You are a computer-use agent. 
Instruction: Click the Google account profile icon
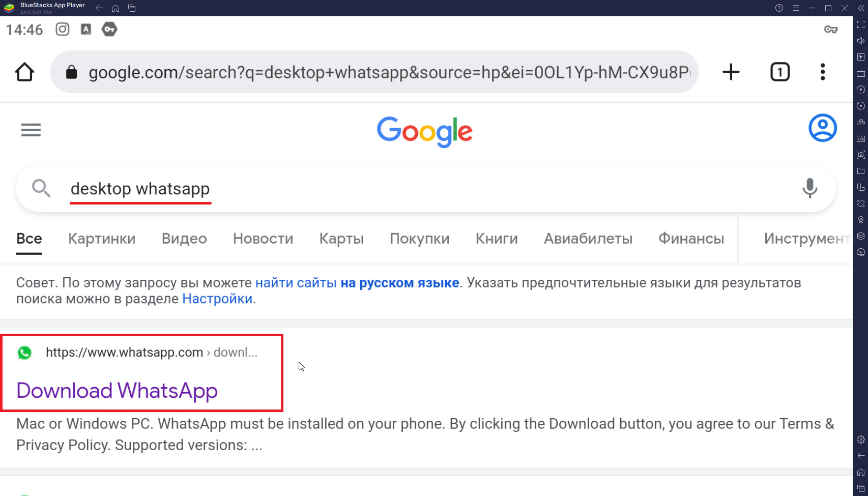tap(822, 128)
